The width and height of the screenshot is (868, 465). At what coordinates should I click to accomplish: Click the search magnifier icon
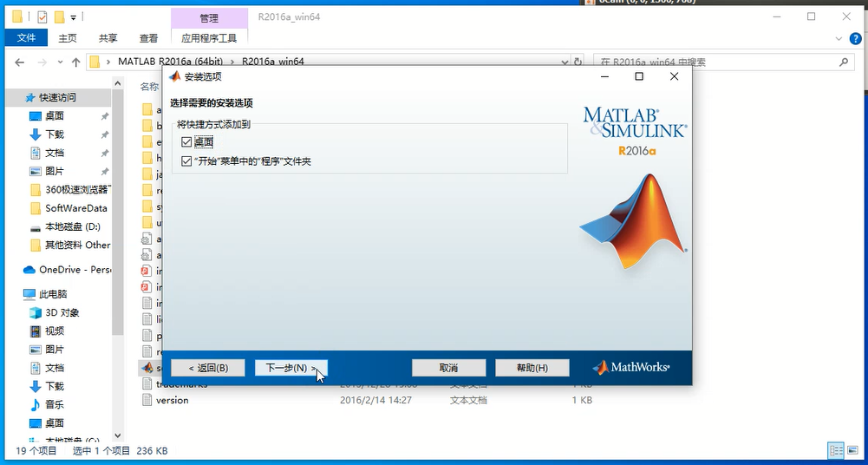click(844, 62)
